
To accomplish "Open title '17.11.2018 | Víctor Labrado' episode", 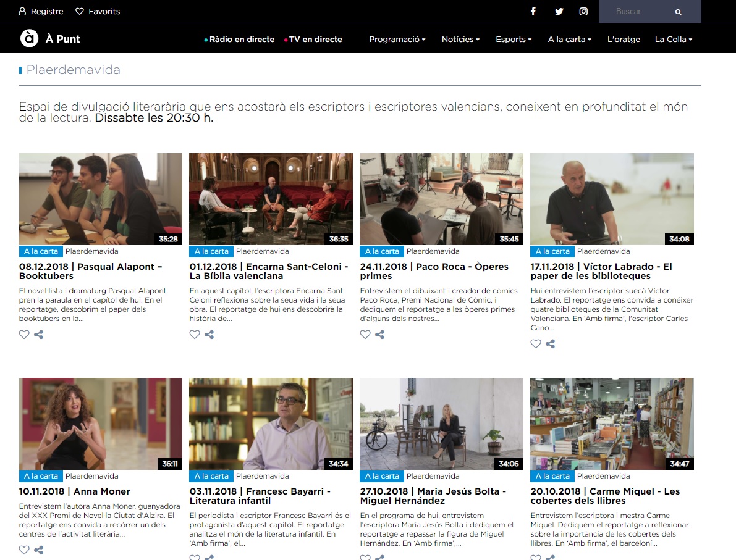I will (601, 271).
